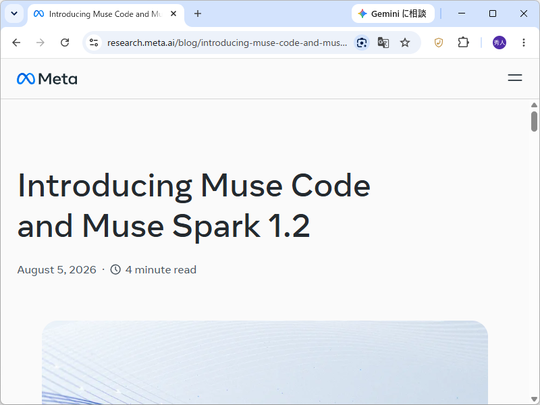
Task: Open Chrome three-dot menu
Action: click(x=523, y=43)
